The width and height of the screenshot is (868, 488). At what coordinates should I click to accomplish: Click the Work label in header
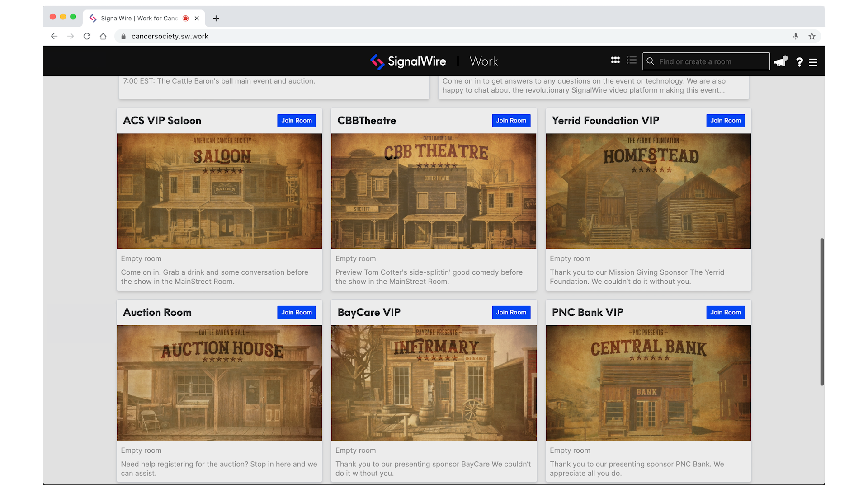pyautogui.click(x=484, y=61)
